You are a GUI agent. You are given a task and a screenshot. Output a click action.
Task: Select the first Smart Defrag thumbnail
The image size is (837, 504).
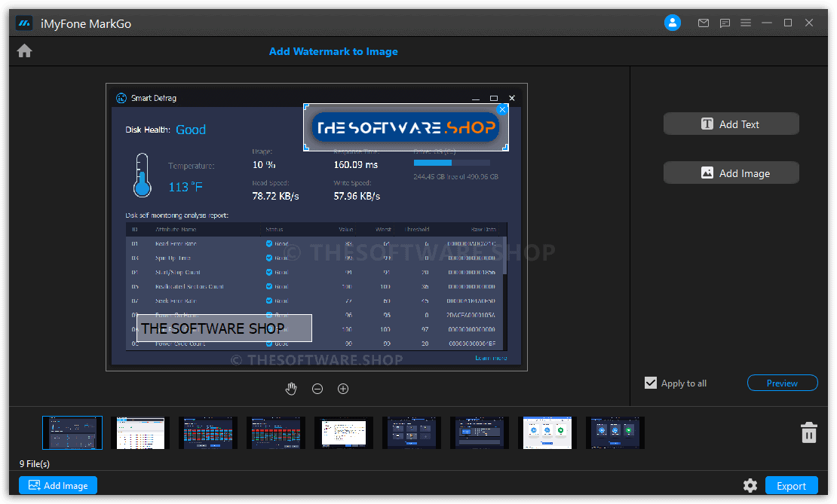[72, 432]
